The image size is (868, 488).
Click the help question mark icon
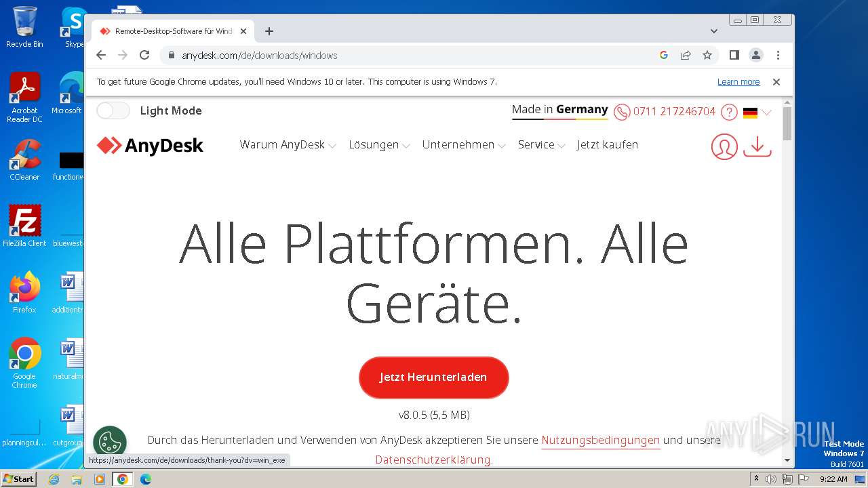[729, 112]
